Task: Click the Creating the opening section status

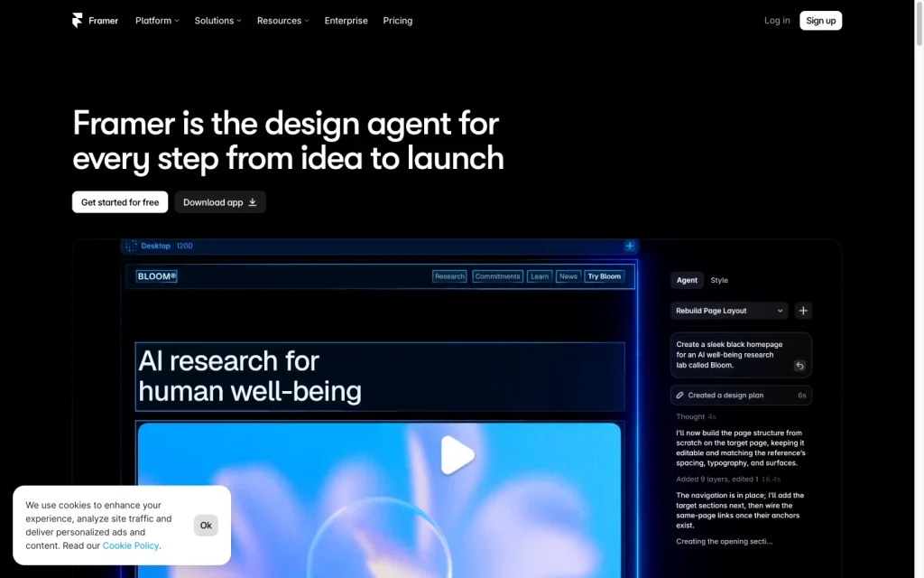Action: (x=725, y=542)
